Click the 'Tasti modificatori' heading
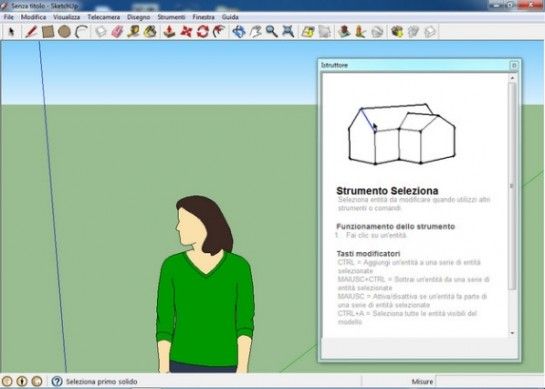The image size is (545, 389). pyautogui.click(x=368, y=253)
